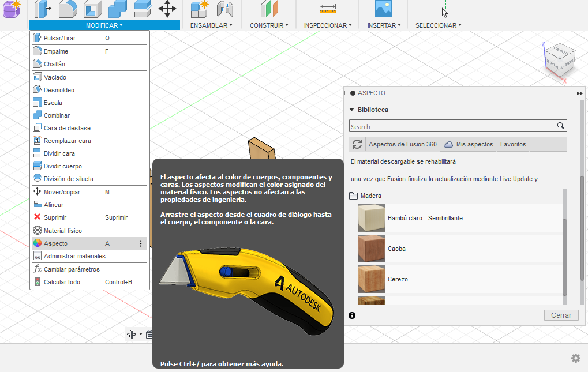588x372 pixels.
Task: Select Material físico from Modify menu
Action: 62,231
